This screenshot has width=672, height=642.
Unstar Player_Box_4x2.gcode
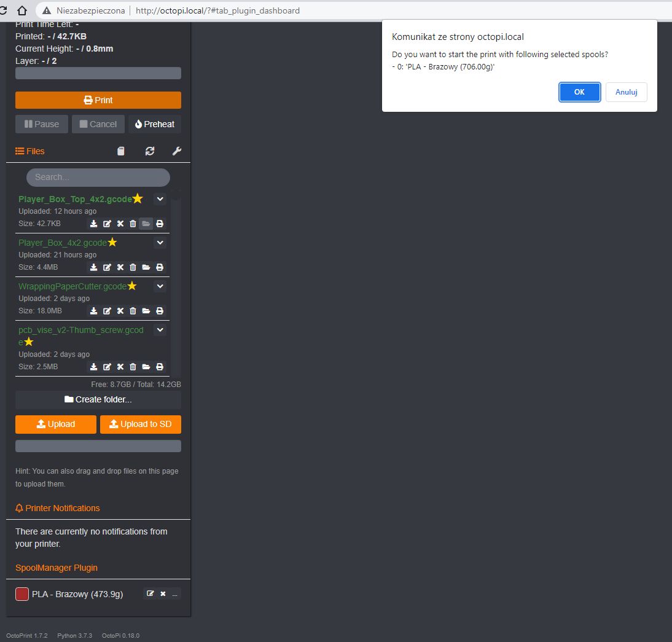112,241
